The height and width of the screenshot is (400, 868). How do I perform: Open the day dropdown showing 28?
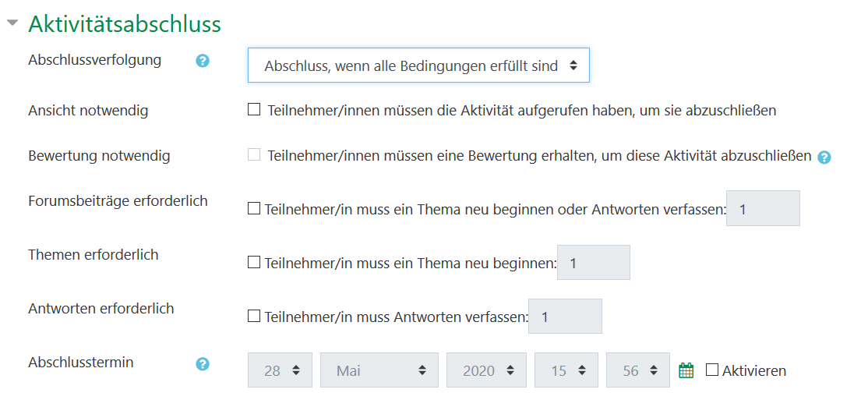click(x=280, y=370)
